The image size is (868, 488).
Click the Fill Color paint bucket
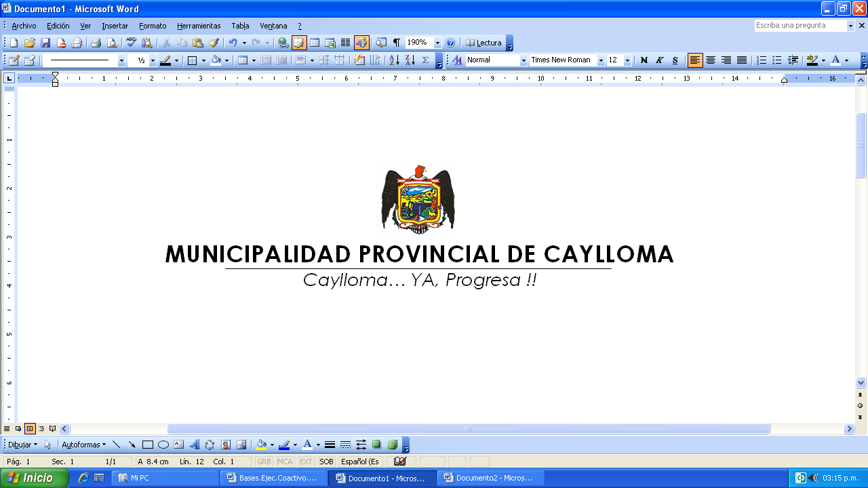(x=261, y=445)
